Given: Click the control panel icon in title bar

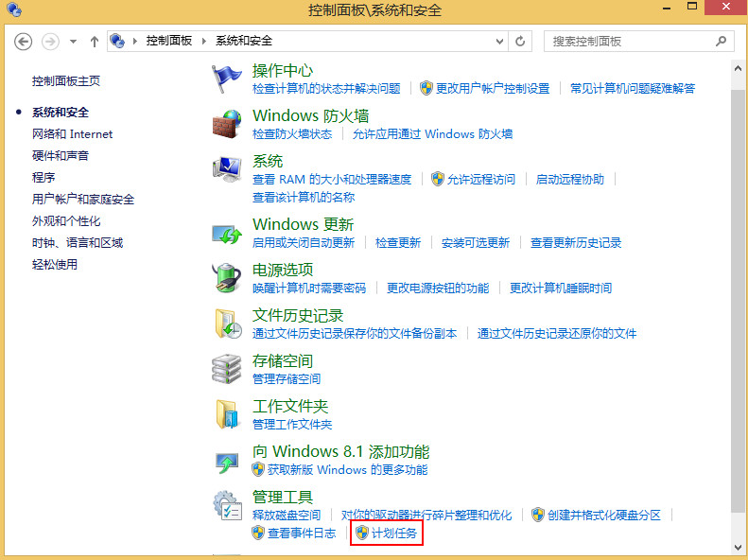Looking at the screenshot, I should tap(14, 9).
